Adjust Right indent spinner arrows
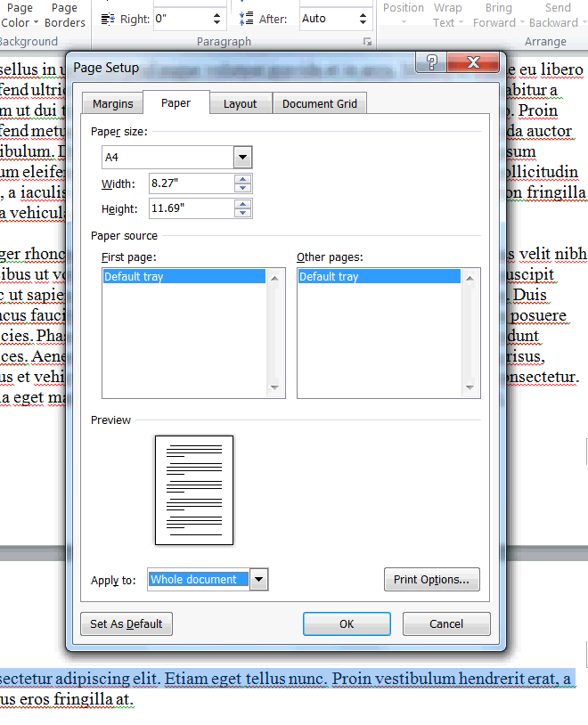588x725 pixels. coord(216,19)
